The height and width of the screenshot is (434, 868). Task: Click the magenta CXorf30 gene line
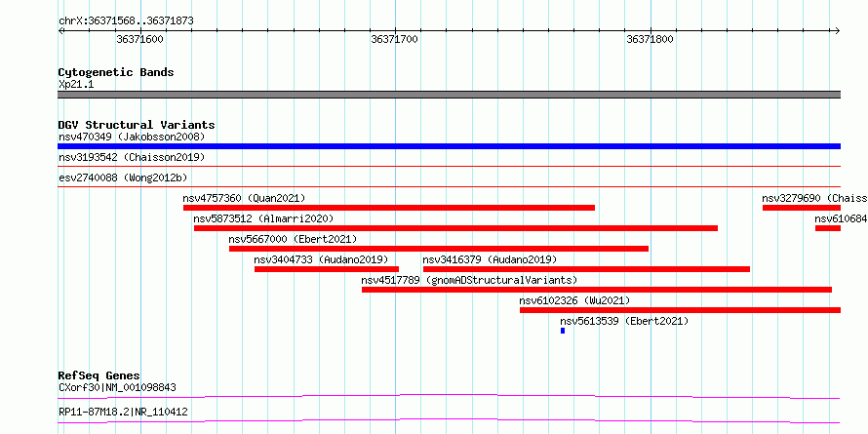(449, 396)
